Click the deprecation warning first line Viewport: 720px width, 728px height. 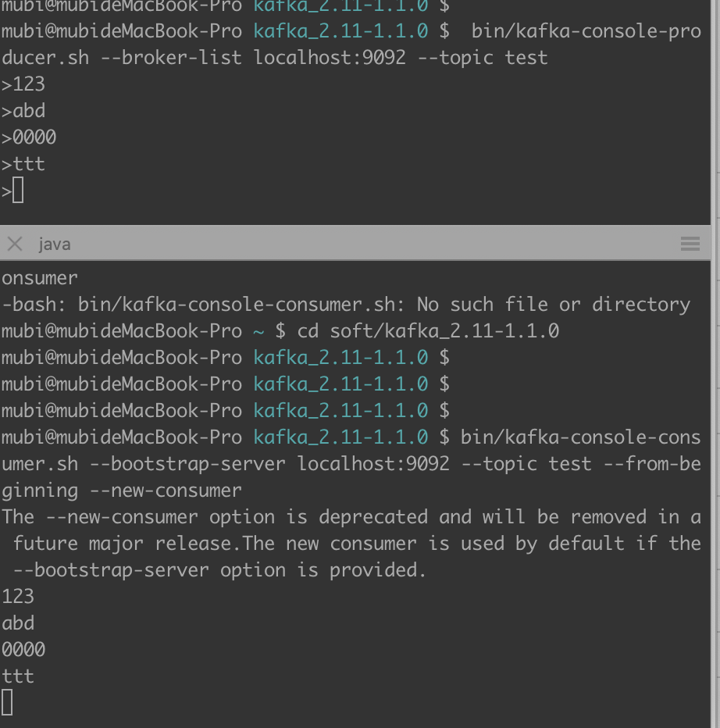tap(351, 517)
